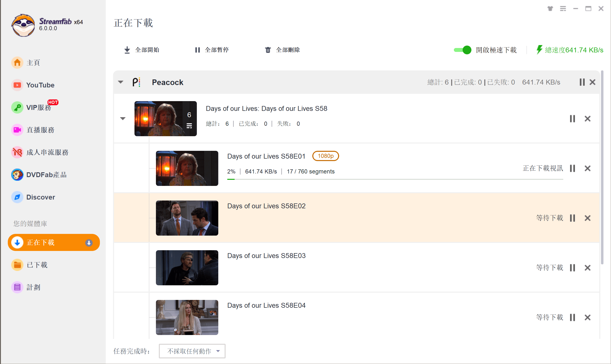Viewport: 611px width, 364px height.
Task: Remove the S58E02 task
Action: tap(587, 218)
